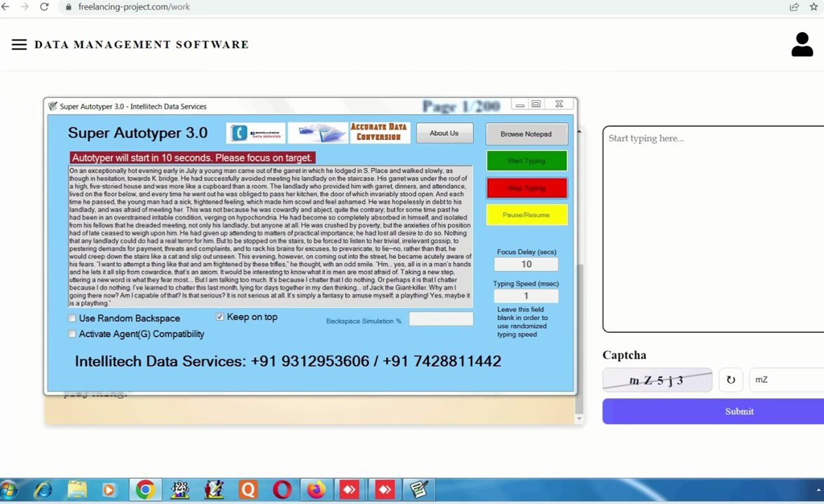Uncheck Keep on top checkbox

click(x=220, y=316)
